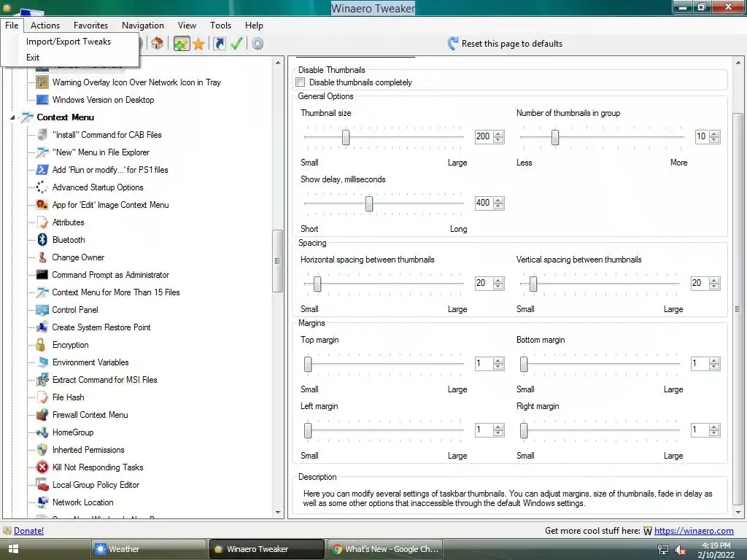Screen dimensions: 747x560
Task: Click the Network Location icon
Action: (42, 502)
